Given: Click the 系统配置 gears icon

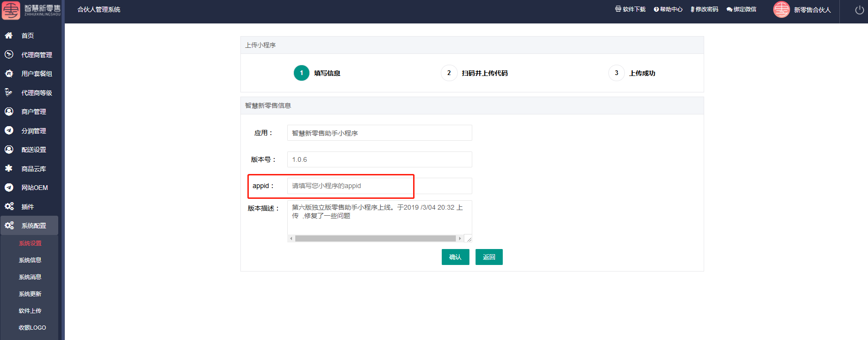Looking at the screenshot, I should pyautogui.click(x=9, y=225).
